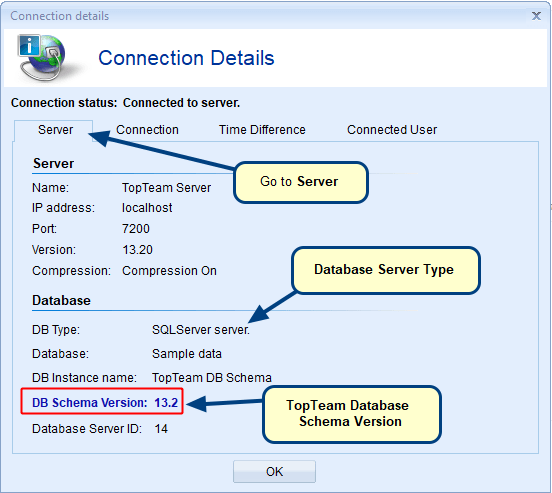
Task: Click the 'Connection status:' label
Action: coord(64,103)
